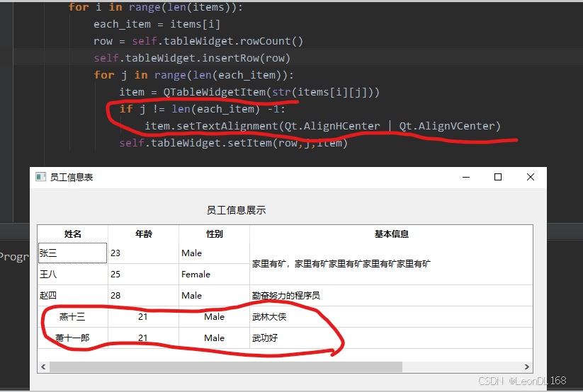The height and width of the screenshot is (392, 583).
Task: Maximize the 员工信息表 window
Action: [x=498, y=177]
